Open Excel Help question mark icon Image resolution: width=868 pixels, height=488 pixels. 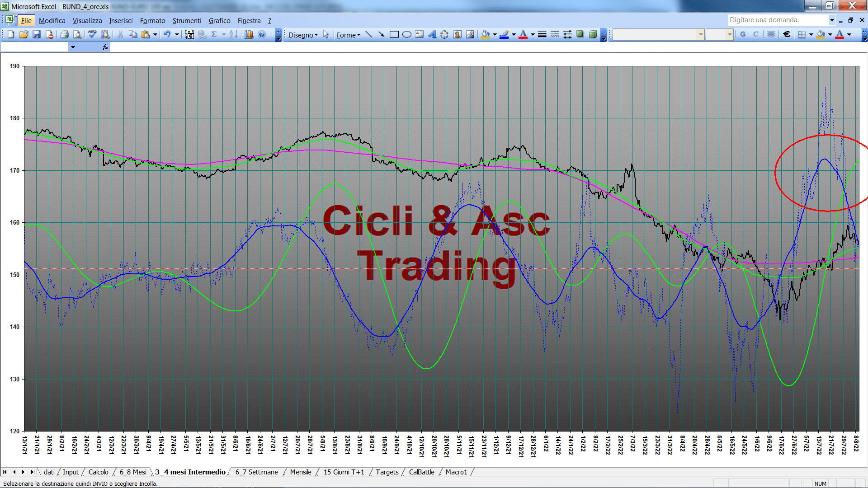(x=262, y=34)
